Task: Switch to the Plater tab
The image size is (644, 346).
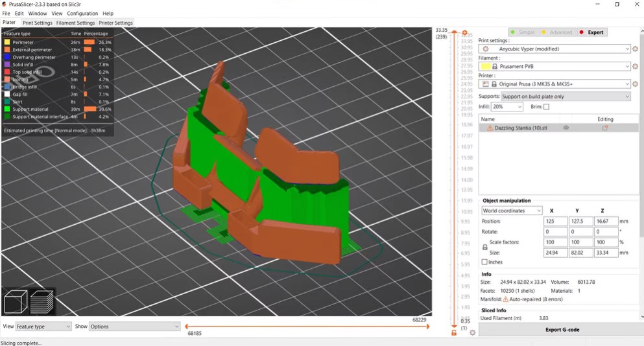Action: tap(9, 23)
